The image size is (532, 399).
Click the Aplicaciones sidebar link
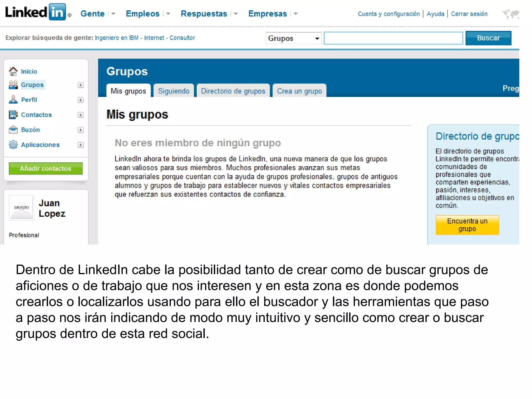(40, 145)
